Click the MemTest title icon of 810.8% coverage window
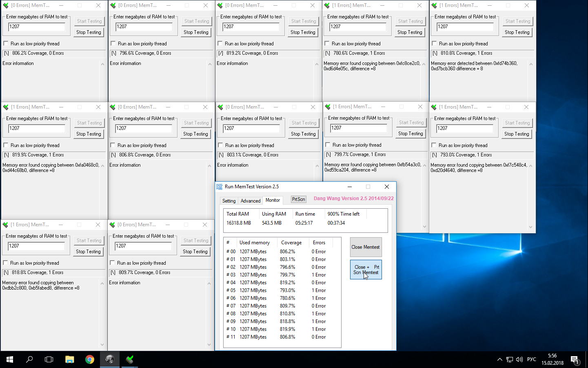Image resolution: width=588 pixels, height=368 pixels. 435,5
